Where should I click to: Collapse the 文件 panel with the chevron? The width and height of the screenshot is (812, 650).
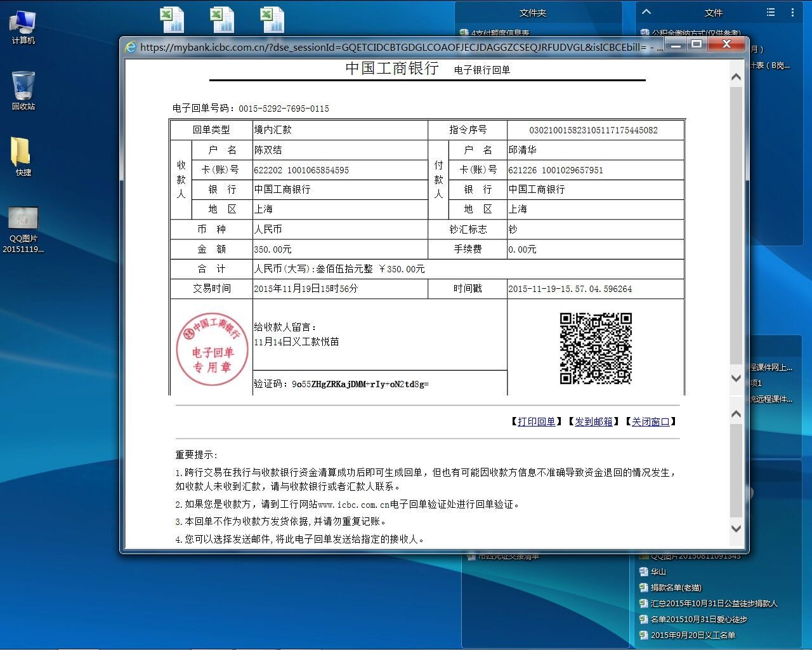click(x=646, y=11)
